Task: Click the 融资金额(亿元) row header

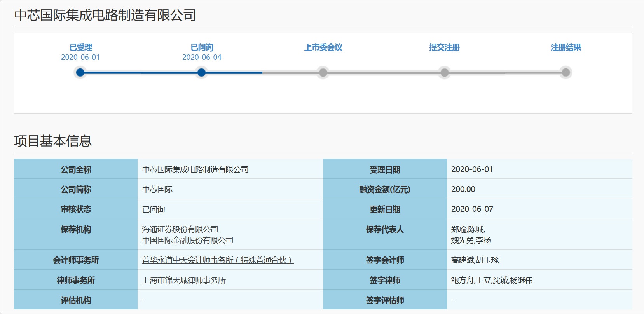Action: tap(385, 189)
